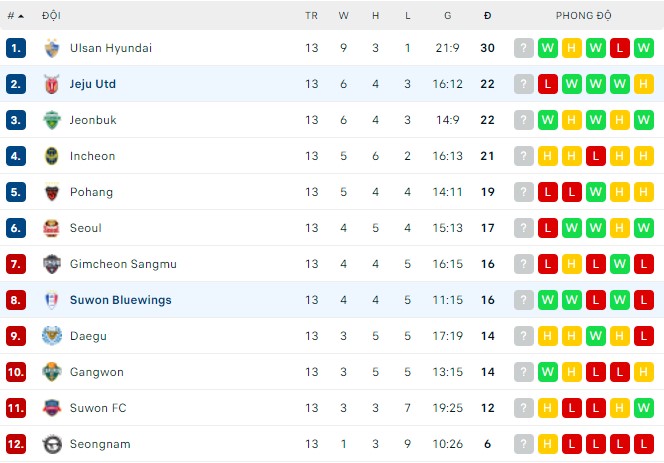Click rank badge number 1
The height and width of the screenshot is (463, 664).
[16, 48]
